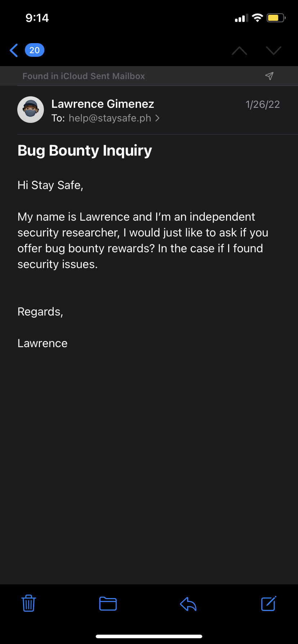Tap the battery icon in status bar
This screenshot has width=298, height=644.
pos(276,18)
